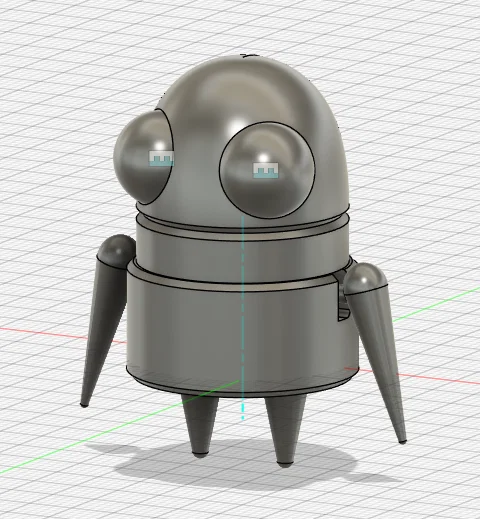Select the rounded shoulder cap of right arm
The width and height of the screenshot is (480, 519).
pyautogui.click(x=366, y=278)
